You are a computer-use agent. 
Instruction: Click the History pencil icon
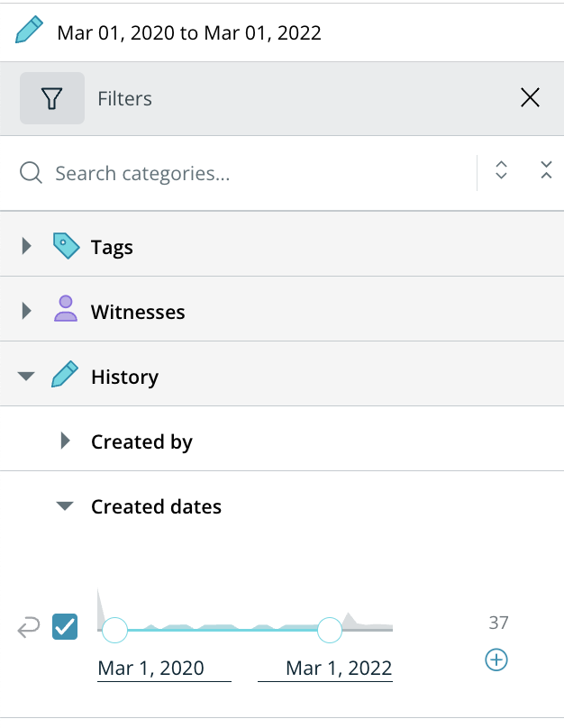66,376
